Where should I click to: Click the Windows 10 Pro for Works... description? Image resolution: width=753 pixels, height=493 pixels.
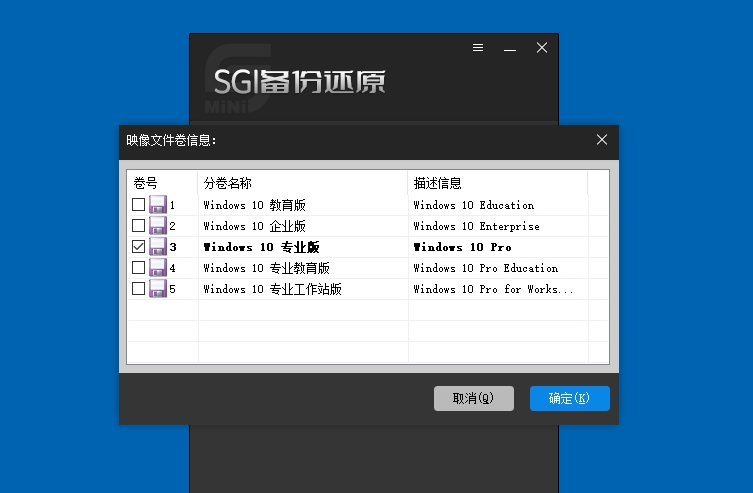point(494,289)
